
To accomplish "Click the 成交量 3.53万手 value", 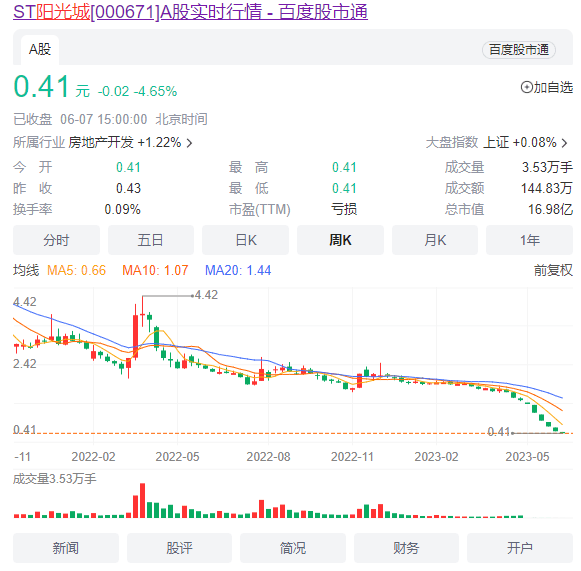I will click(x=547, y=167).
